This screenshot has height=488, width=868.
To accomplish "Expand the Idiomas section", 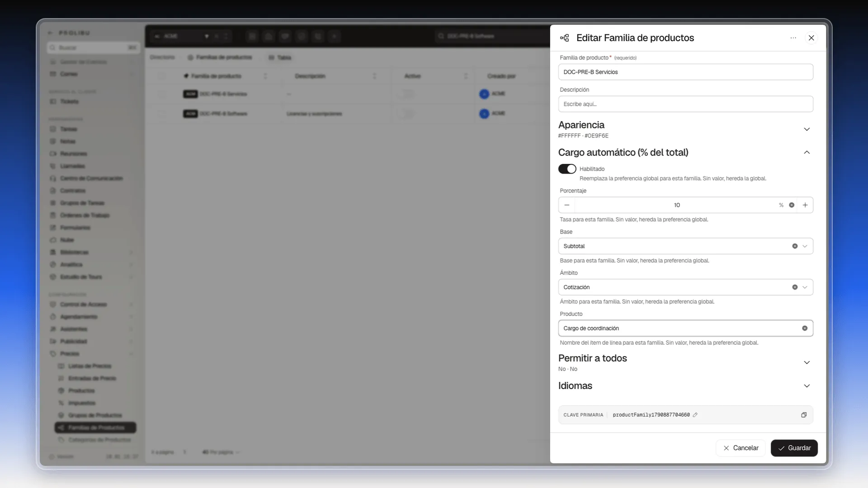I will [x=807, y=386].
